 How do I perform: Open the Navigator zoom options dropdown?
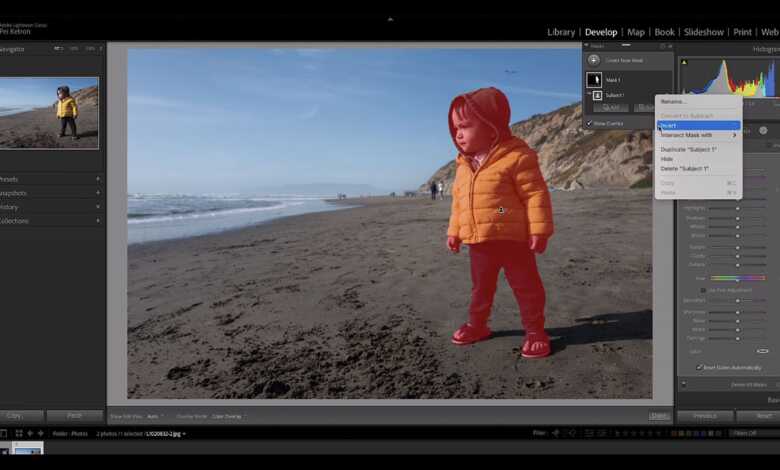101,49
